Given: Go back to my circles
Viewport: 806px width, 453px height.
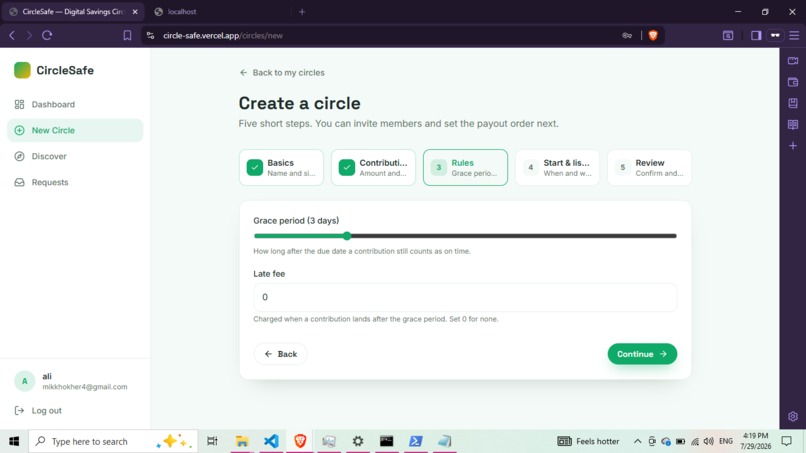Looking at the screenshot, I should click(x=282, y=73).
